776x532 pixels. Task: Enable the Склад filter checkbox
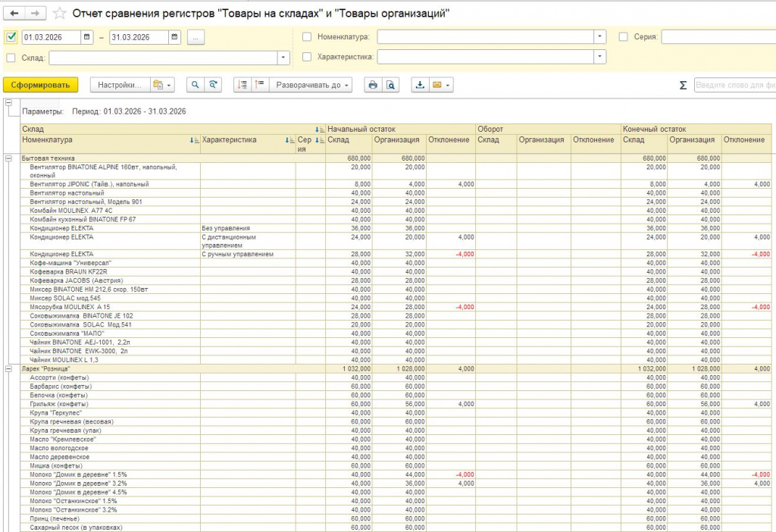coord(11,58)
